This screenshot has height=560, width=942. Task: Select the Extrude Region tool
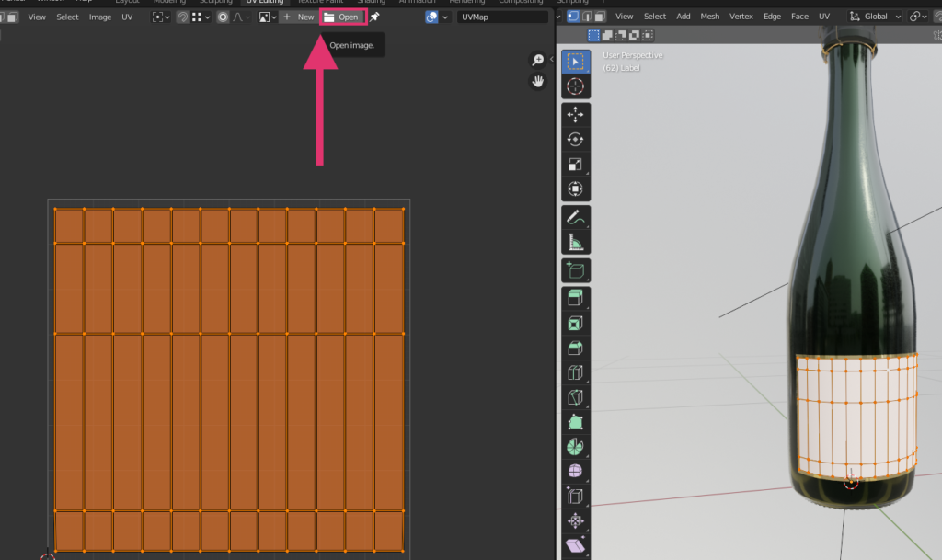576,298
